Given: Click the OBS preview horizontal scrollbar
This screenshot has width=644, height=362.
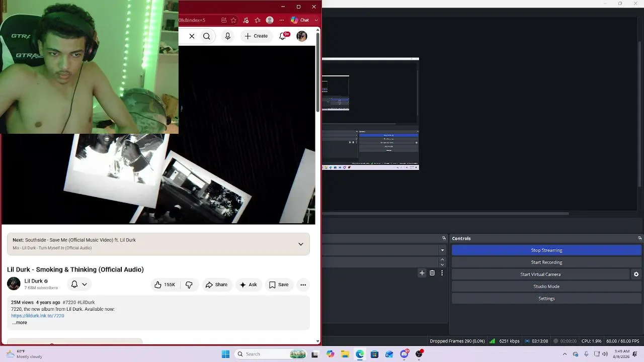Looking at the screenshot, I should tap(445, 214).
